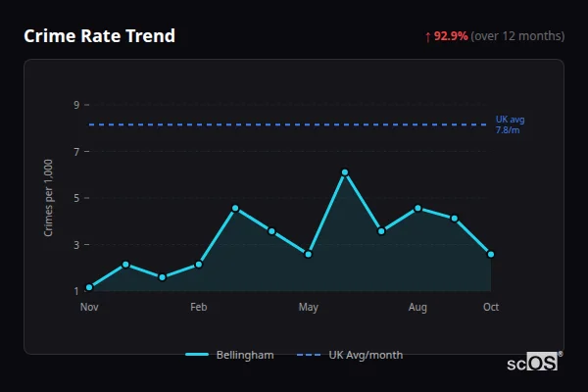Click the Crime Rate Trend heading
Screen dimensions: 588x392
point(99,36)
